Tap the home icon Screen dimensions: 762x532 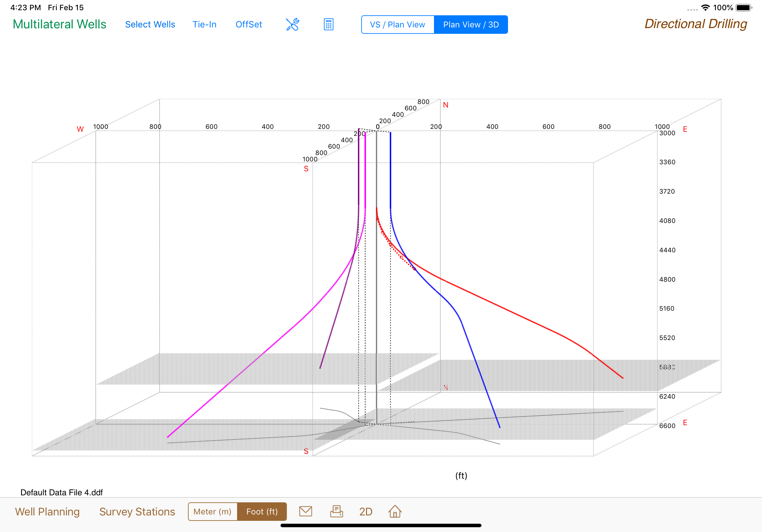395,511
